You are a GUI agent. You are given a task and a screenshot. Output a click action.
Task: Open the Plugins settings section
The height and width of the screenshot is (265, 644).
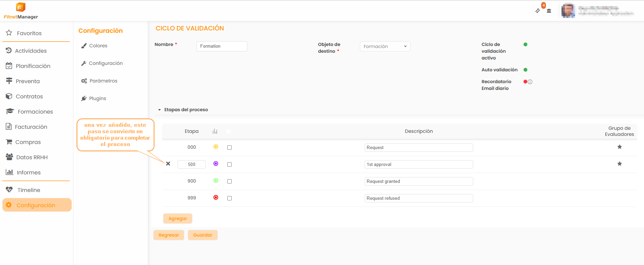click(97, 98)
